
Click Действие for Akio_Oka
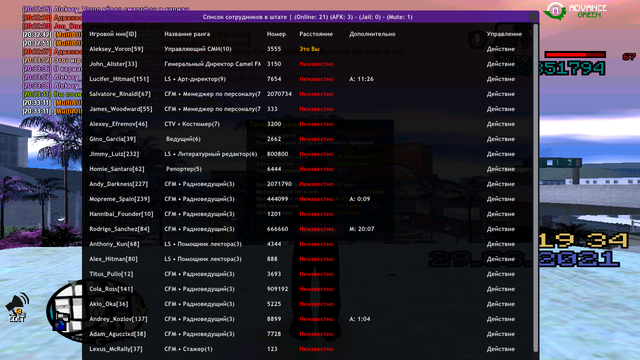[x=500, y=304]
